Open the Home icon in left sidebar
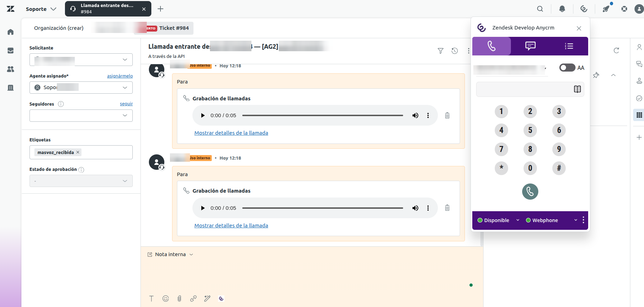The image size is (644, 307). (x=11, y=32)
